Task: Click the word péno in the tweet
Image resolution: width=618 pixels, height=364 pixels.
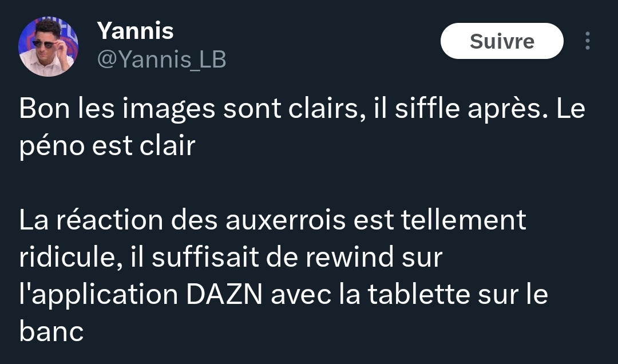Action: click(x=51, y=147)
